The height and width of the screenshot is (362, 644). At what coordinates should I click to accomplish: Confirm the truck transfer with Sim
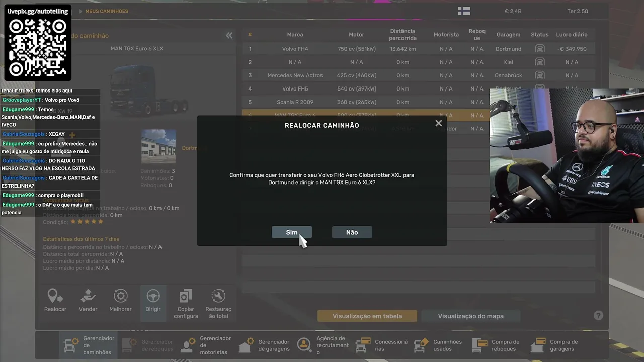[x=292, y=232]
